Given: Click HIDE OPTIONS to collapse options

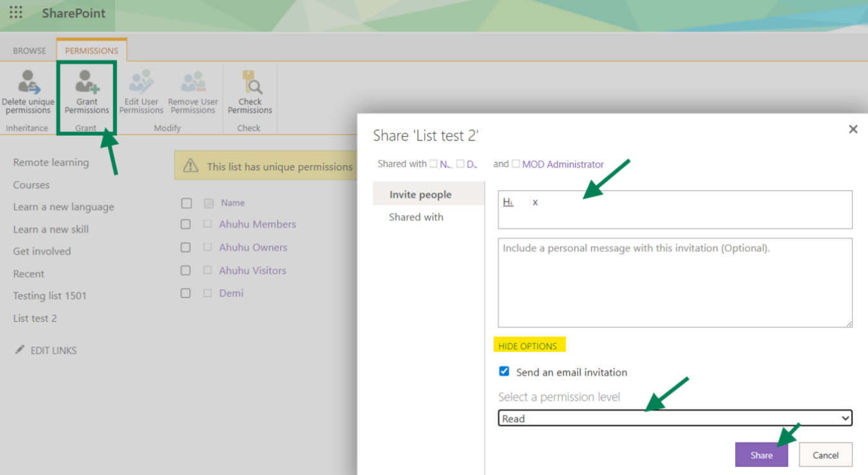Looking at the screenshot, I should (528, 346).
